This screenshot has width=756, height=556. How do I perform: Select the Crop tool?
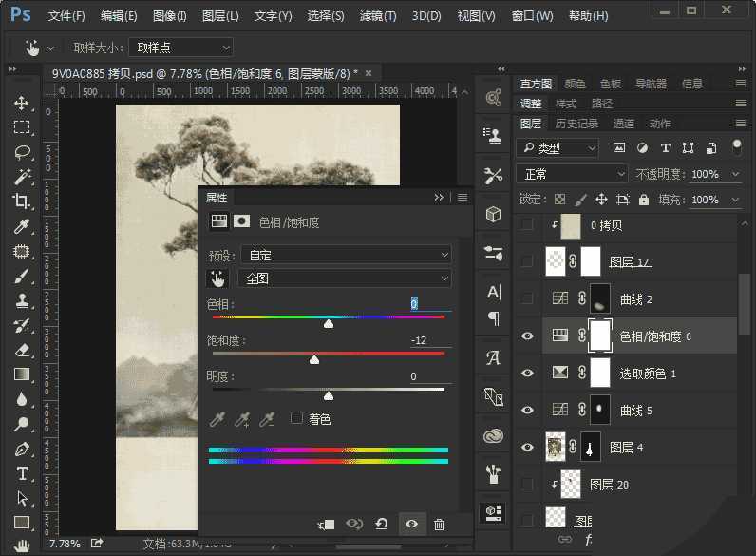pyautogui.click(x=21, y=201)
